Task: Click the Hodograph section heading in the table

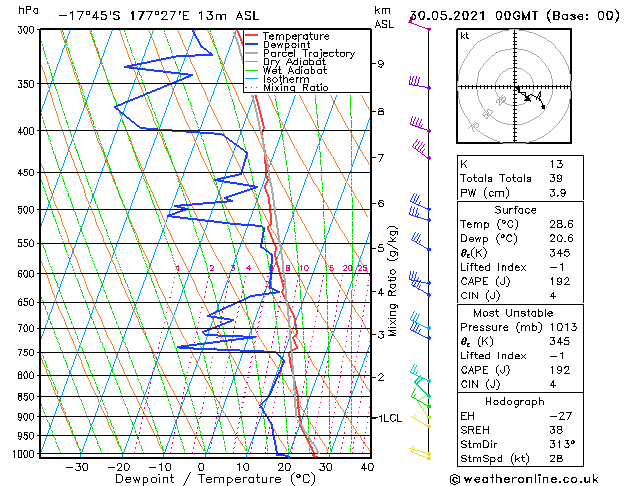Action: pos(516,401)
